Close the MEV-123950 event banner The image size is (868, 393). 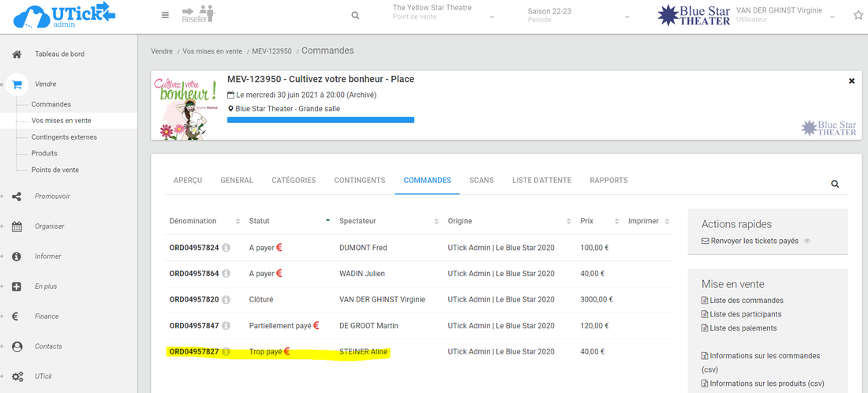[x=851, y=80]
